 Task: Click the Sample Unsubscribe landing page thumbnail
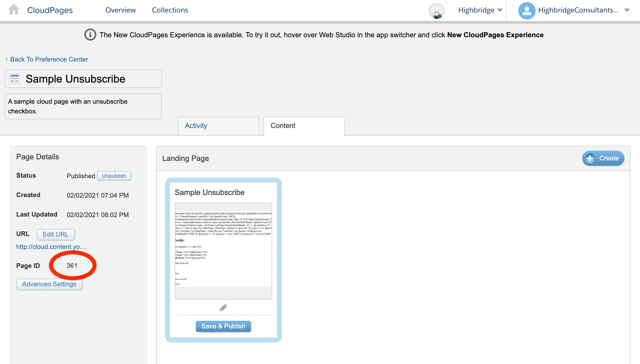[x=223, y=251]
